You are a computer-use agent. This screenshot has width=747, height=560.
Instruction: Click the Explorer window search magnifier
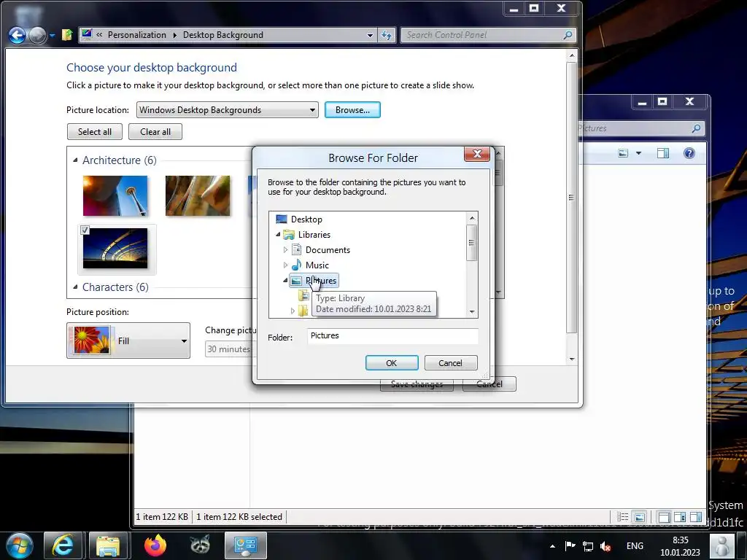coord(696,128)
